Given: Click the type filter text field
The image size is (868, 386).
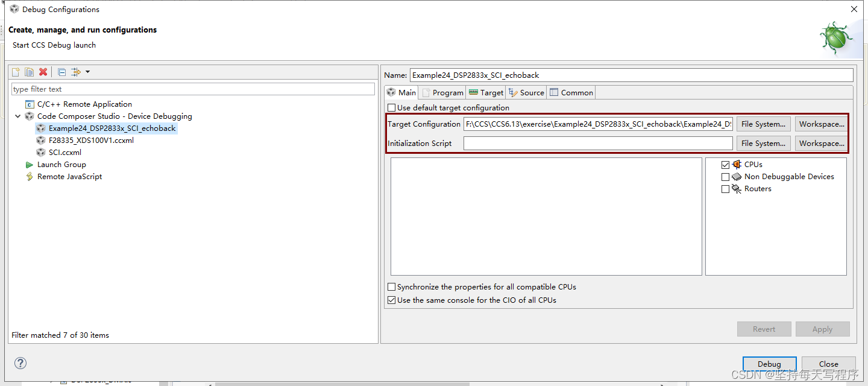Looking at the screenshot, I should [193, 89].
